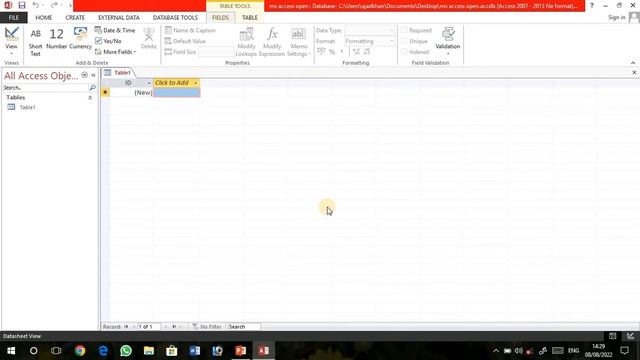
Task: Click the record number box
Action: point(148,327)
